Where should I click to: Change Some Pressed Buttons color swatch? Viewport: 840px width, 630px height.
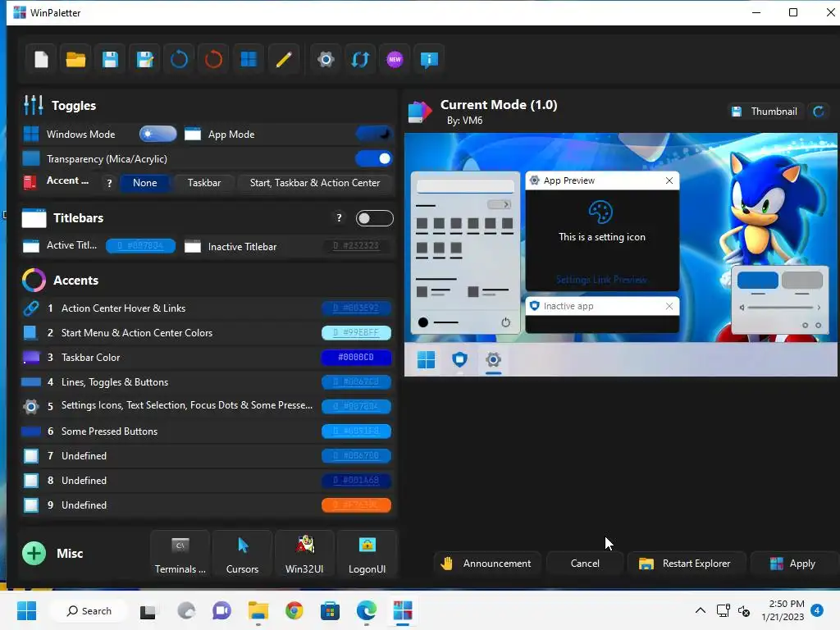pos(356,431)
